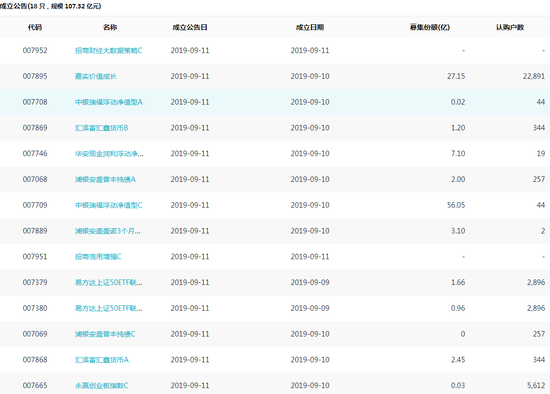The width and height of the screenshot is (550, 394).
Task: Select the code 007895
Action: click(x=35, y=76)
